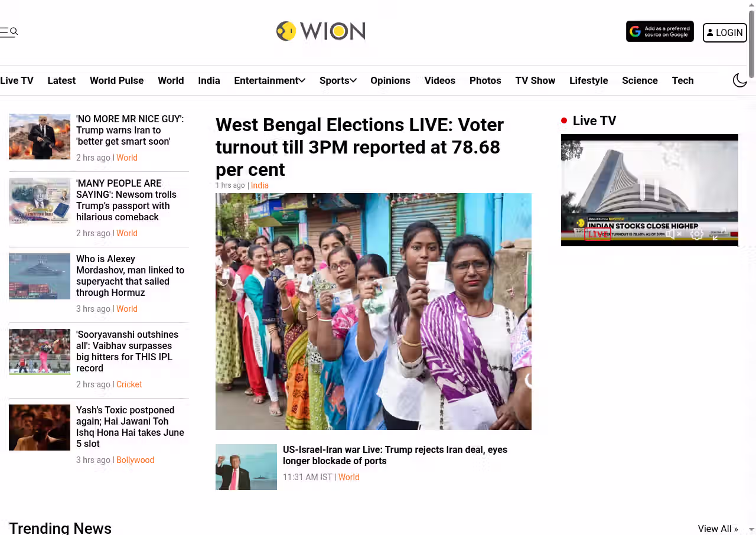Image resolution: width=756 pixels, height=535 pixels.
Task: Open the World Pulse section
Action: (x=116, y=80)
